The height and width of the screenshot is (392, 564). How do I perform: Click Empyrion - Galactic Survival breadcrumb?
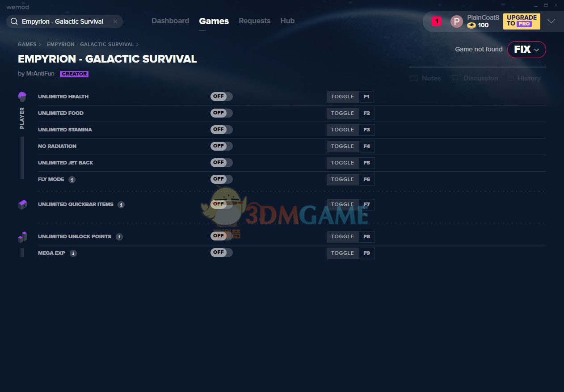pyautogui.click(x=90, y=45)
